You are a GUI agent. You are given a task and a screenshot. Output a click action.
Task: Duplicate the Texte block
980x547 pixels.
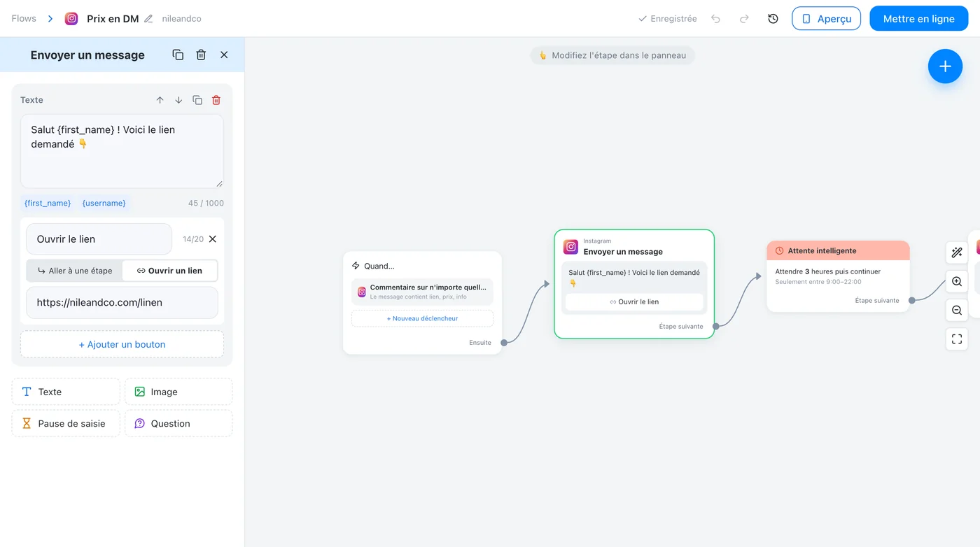click(x=197, y=100)
